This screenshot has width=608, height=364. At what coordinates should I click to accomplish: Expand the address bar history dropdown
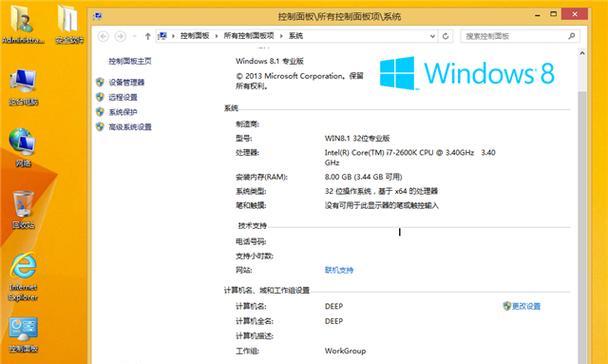coord(432,36)
